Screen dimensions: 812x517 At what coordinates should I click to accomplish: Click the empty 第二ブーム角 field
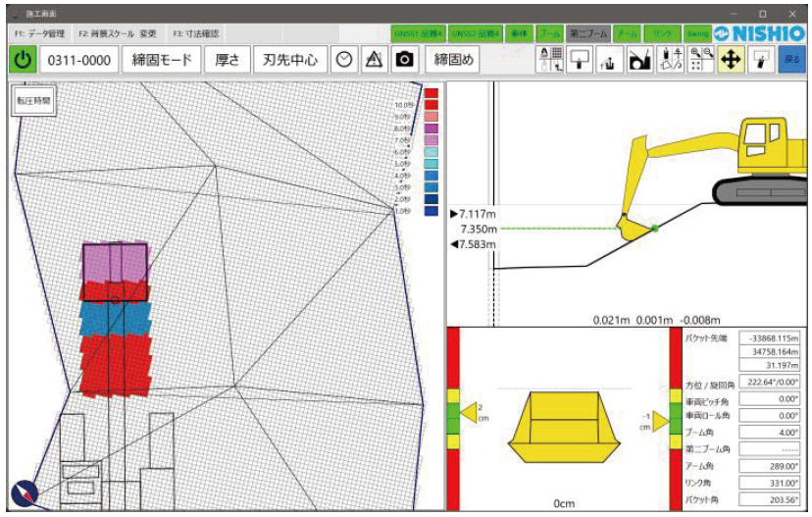coord(770,449)
